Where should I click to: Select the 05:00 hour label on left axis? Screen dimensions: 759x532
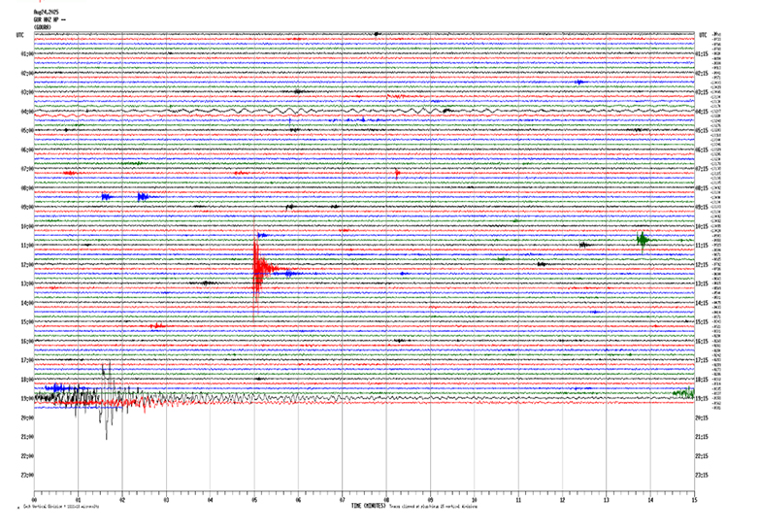[x=27, y=130]
